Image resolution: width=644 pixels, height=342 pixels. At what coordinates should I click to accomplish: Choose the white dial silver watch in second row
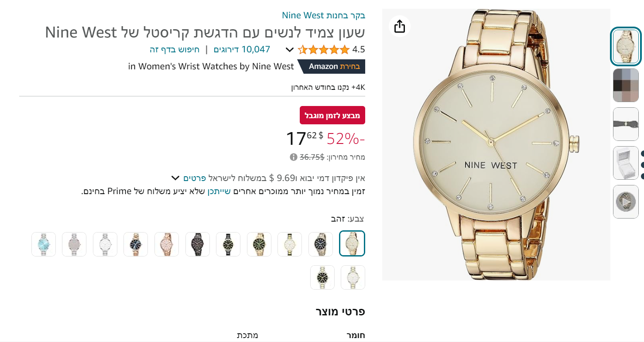click(353, 277)
